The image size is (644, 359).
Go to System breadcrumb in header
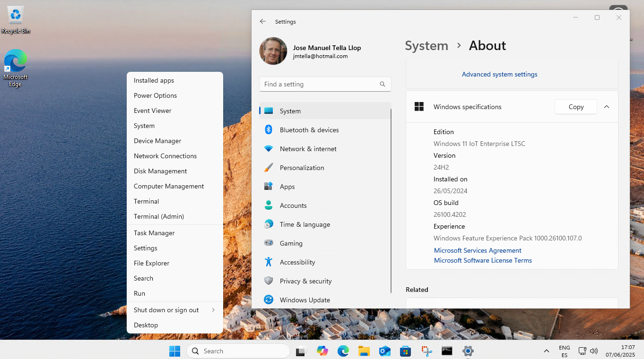426,46
